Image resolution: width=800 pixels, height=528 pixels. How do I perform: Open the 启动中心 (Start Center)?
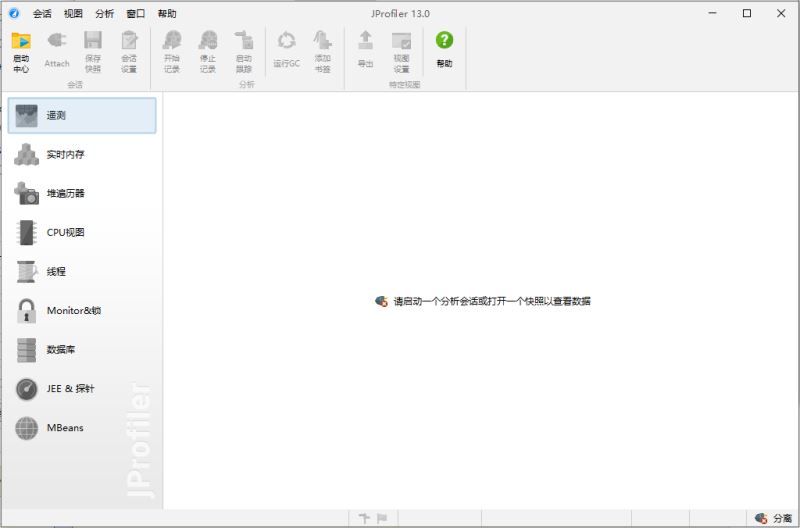coord(21,52)
